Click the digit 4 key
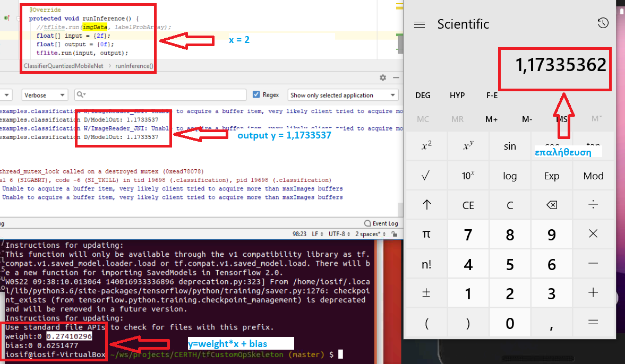 click(468, 264)
